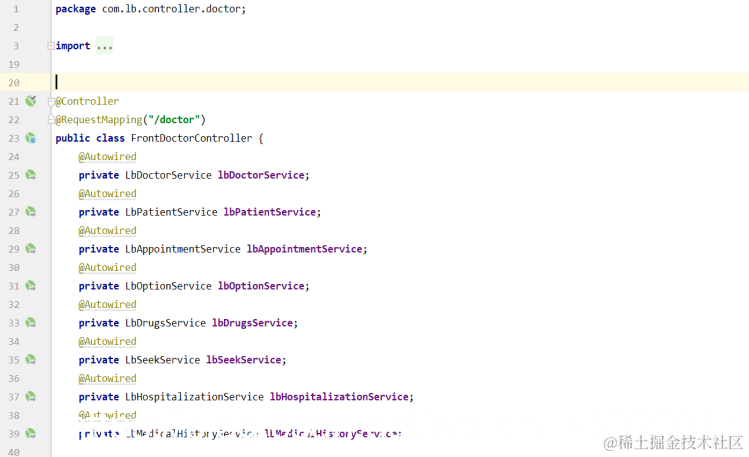Click the LbDoctorService type name

(168, 175)
